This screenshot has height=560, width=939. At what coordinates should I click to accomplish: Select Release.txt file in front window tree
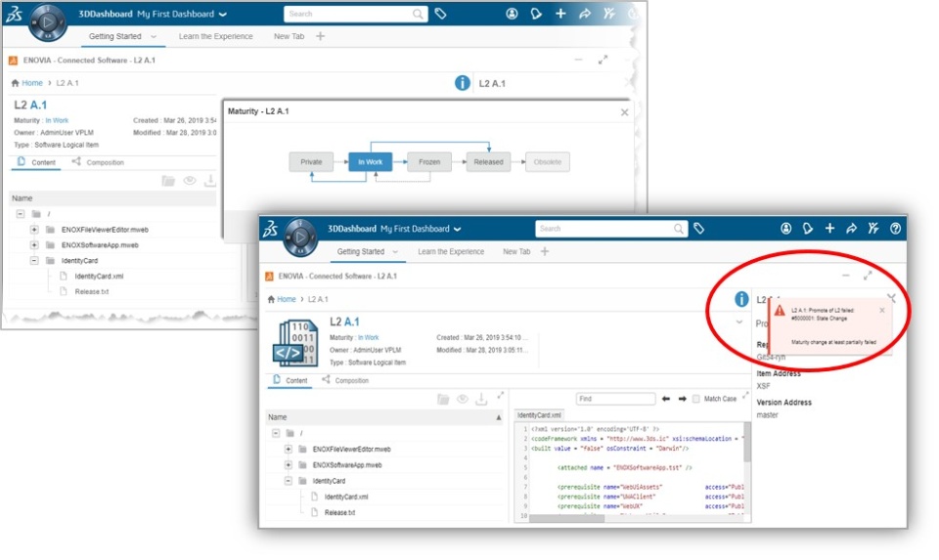[339, 513]
